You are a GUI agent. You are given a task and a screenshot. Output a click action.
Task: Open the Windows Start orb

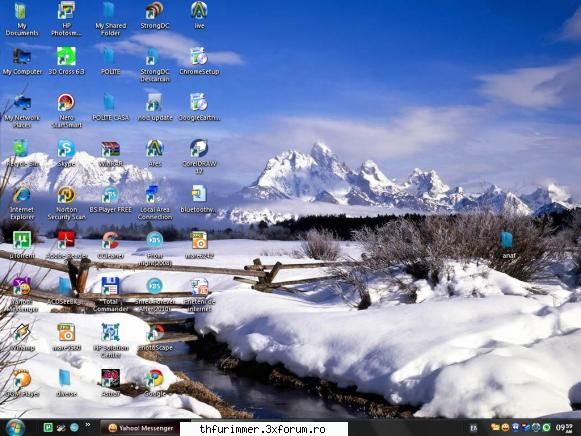coord(15,428)
